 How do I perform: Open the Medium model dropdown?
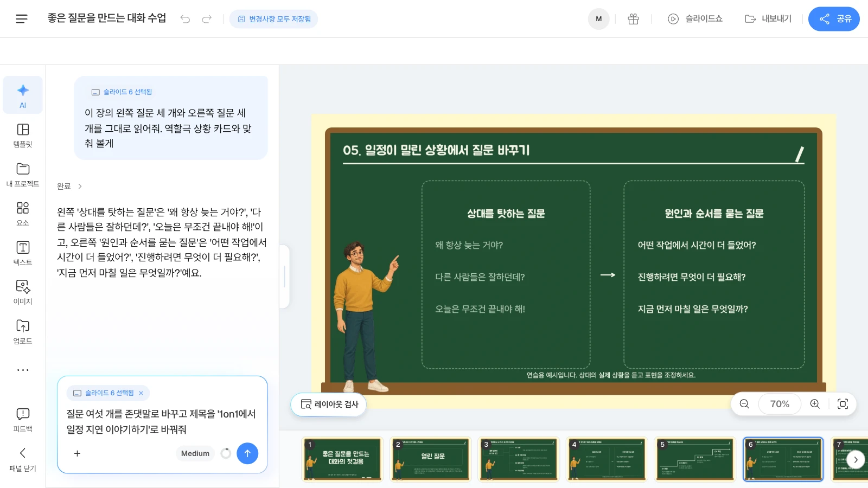pos(195,453)
